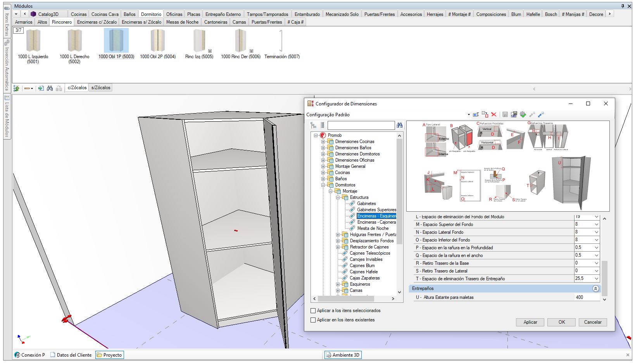Click the properties list vertical scrollbar thumb

pos(605,278)
